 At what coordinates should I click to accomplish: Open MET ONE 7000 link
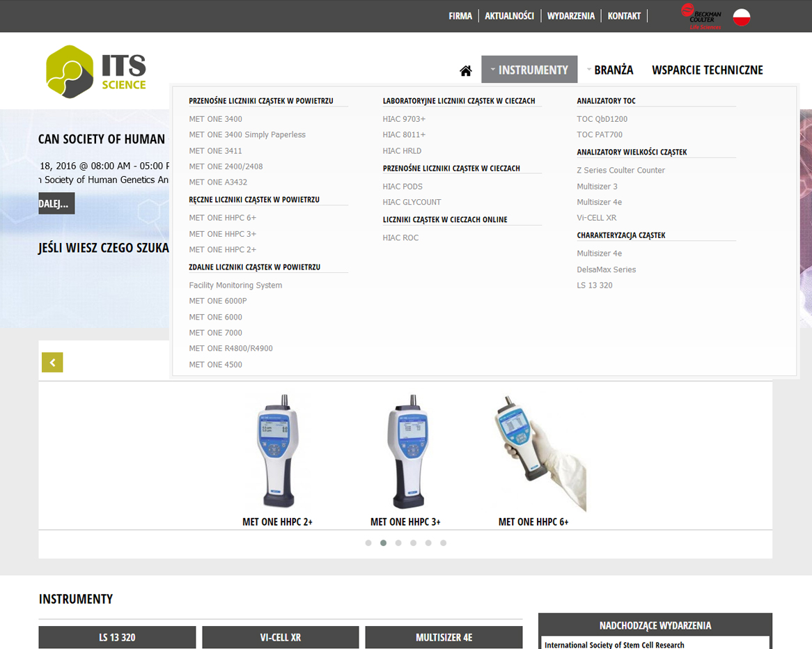[215, 333]
